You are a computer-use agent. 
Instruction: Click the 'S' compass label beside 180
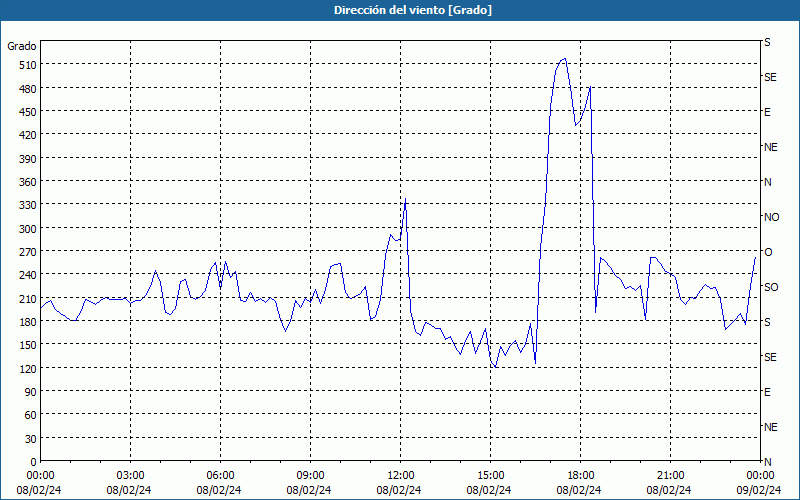pyautogui.click(x=767, y=322)
